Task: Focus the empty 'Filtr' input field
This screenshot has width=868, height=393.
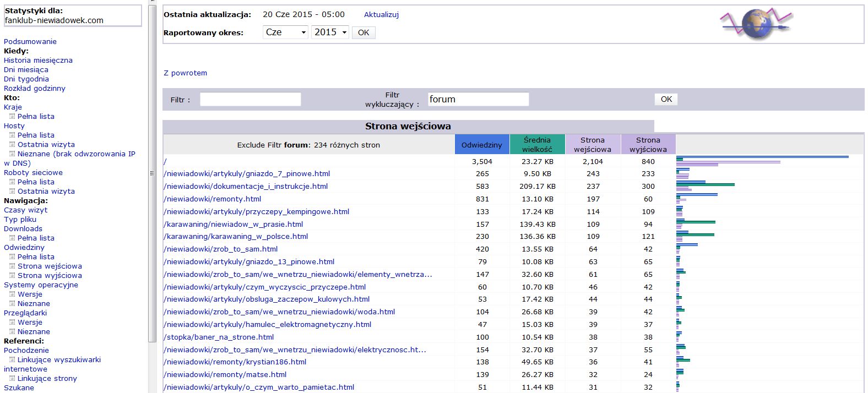Action: pyautogui.click(x=250, y=100)
